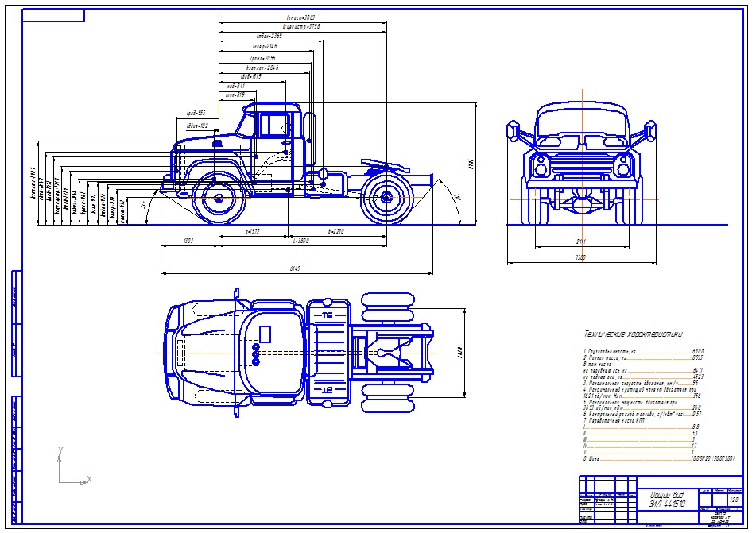Image resolution: width=756 pixels, height=533 pixels.
Task: Select the upper rear dual wheels in top view
Action: [388, 307]
